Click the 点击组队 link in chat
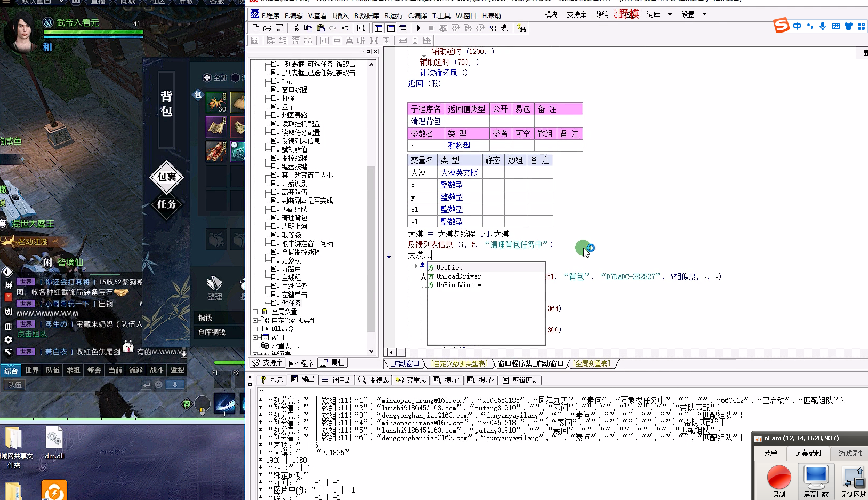Viewport: 868px width, 500px height. pos(32,334)
